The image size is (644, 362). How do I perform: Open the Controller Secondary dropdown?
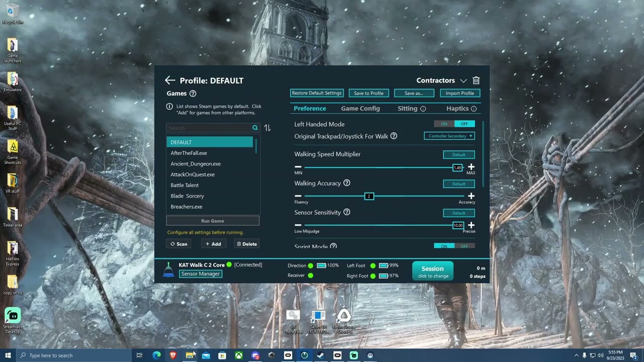(x=449, y=136)
